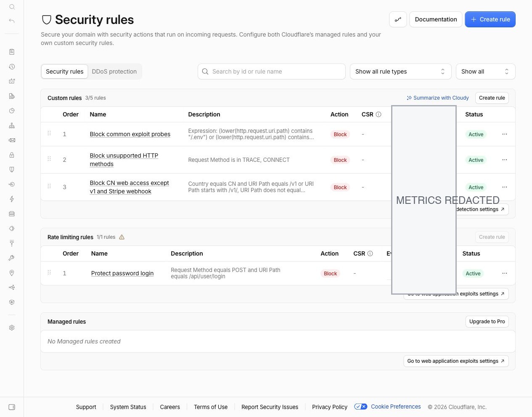Open the Protect password login rule
The image size is (532, 417).
tap(122, 273)
